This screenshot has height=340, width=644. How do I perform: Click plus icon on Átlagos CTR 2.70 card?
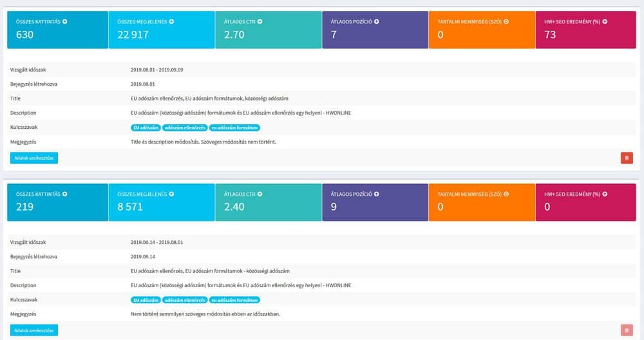260,22
